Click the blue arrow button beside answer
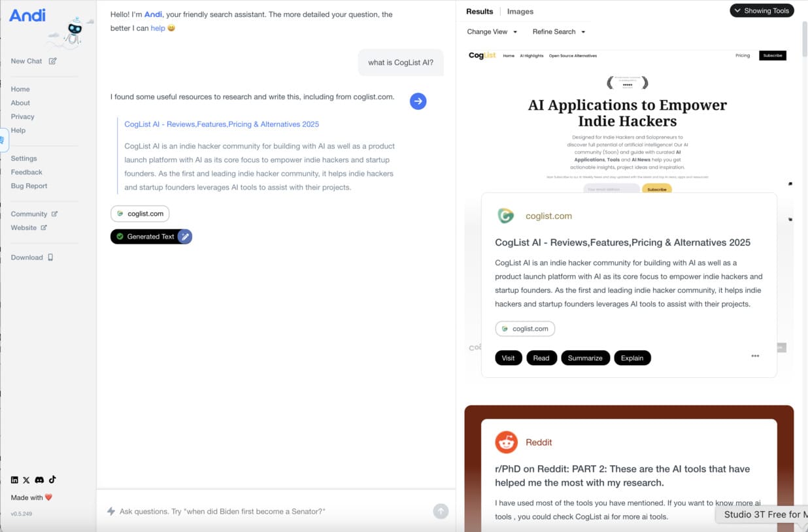The width and height of the screenshot is (808, 532). tap(418, 101)
